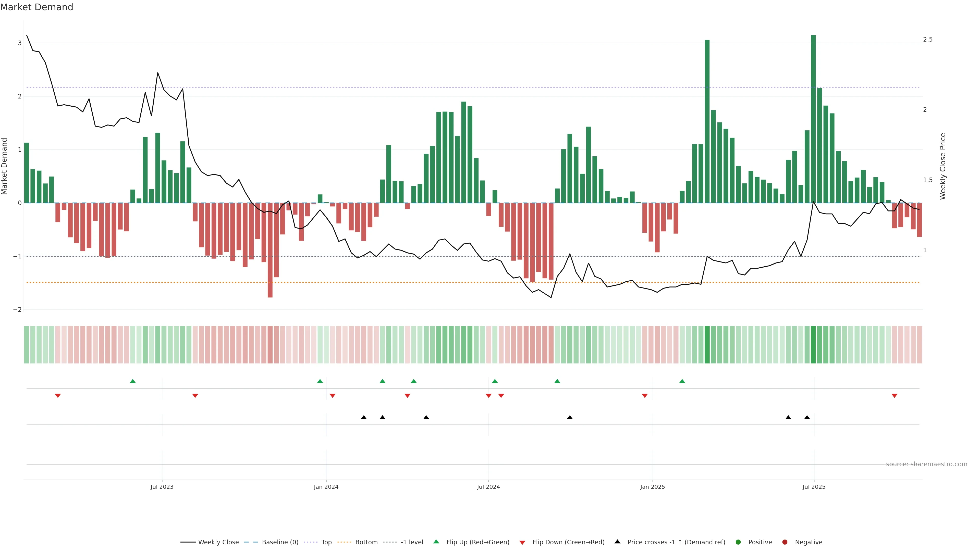This screenshot has width=980, height=551.
Task: Click the Jul 2025 x-axis label
Action: click(x=814, y=487)
